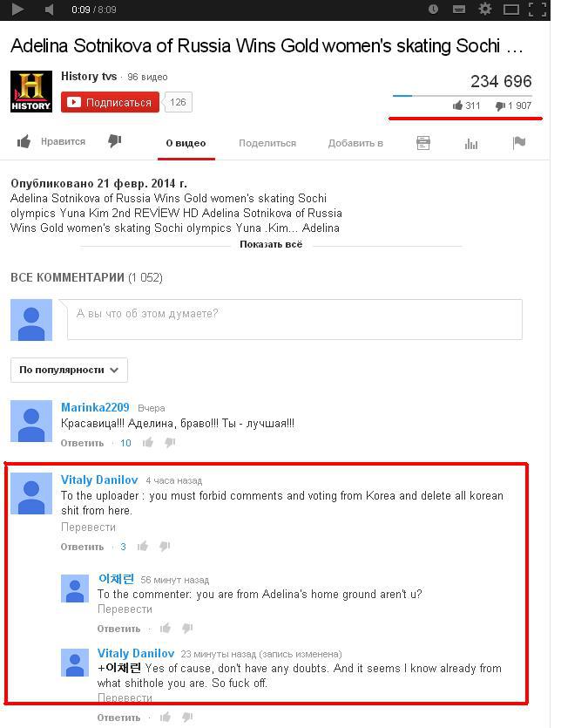Image resolution: width=561 pixels, height=728 pixels.
Task: Select the О видео tab
Action: click(x=186, y=144)
